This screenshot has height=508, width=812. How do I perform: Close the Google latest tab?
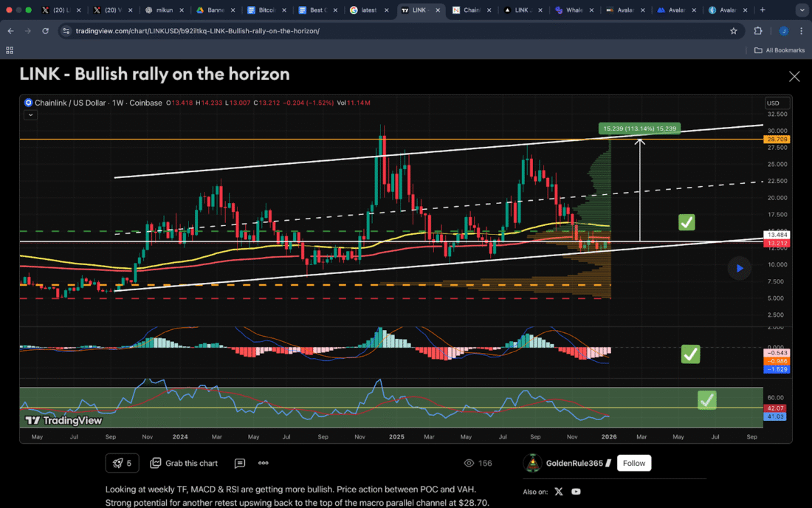coord(386,10)
